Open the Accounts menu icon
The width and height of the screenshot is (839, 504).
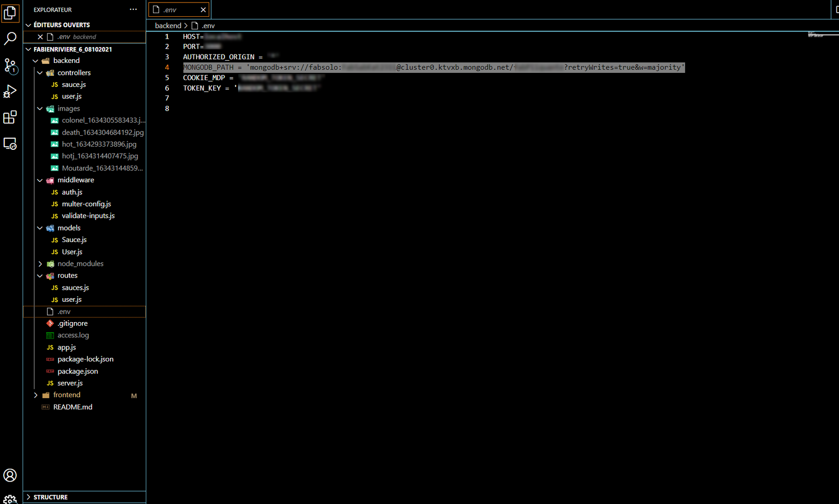[10, 475]
